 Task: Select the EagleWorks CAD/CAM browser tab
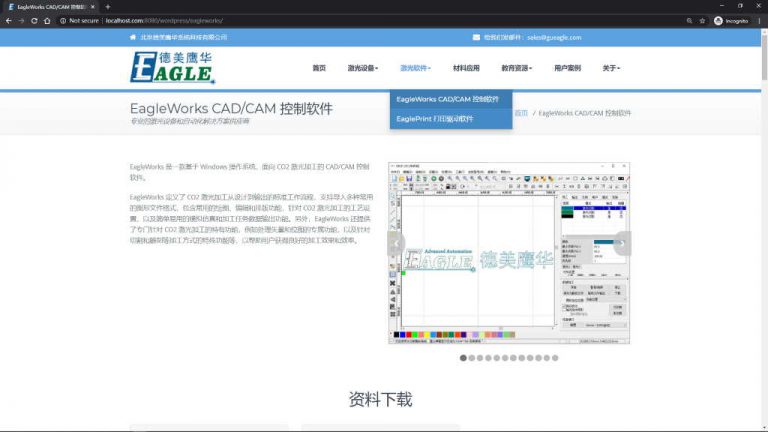(x=50, y=7)
